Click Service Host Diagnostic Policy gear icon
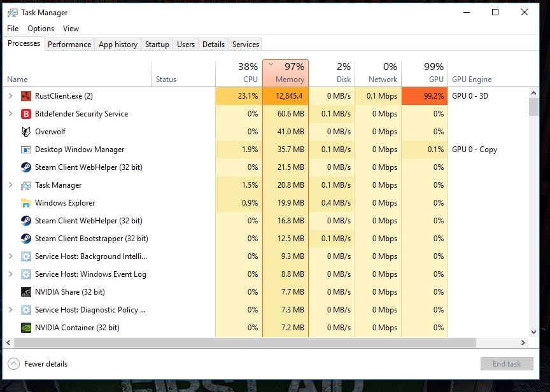This screenshot has width=550, height=392. point(26,310)
